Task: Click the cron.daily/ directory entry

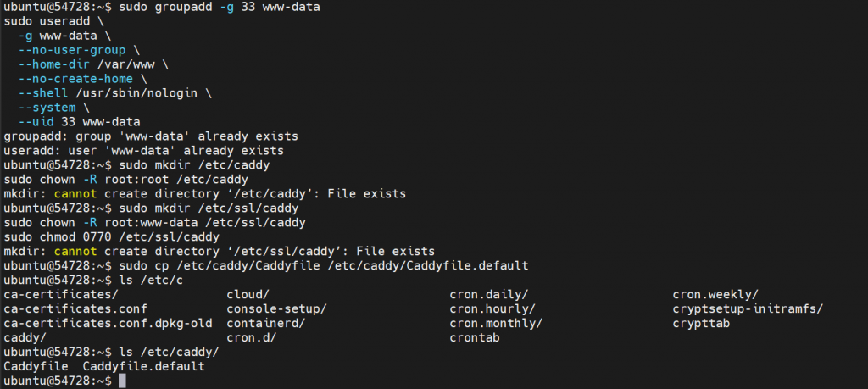Action: (489, 295)
